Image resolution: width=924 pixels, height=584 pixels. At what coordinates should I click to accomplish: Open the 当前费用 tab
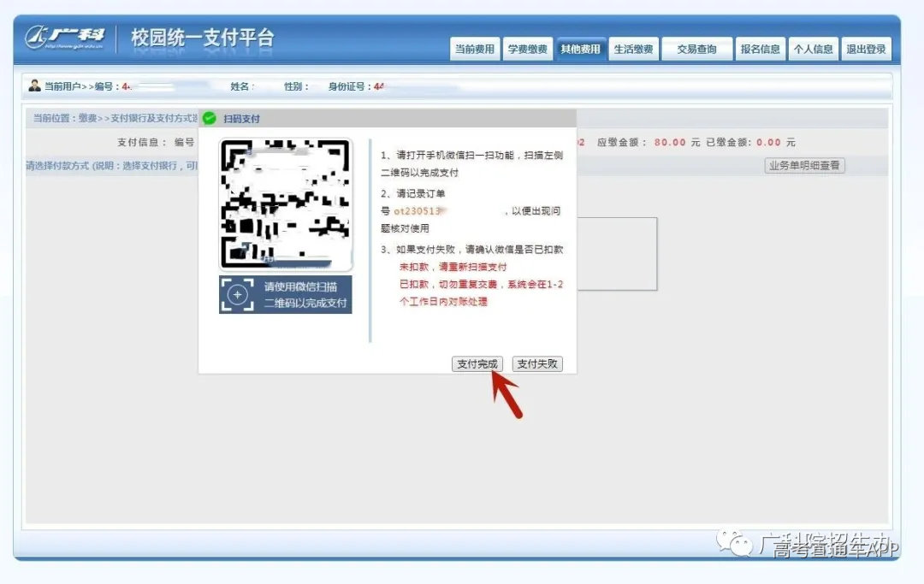pos(474,49)
